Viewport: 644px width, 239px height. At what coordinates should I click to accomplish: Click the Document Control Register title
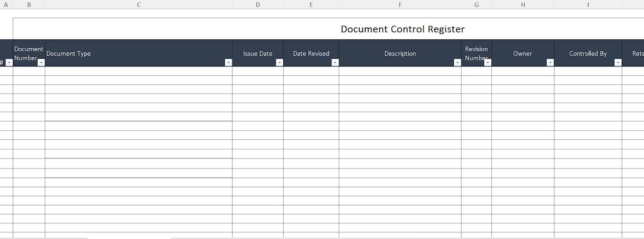(x=402, y=29)
